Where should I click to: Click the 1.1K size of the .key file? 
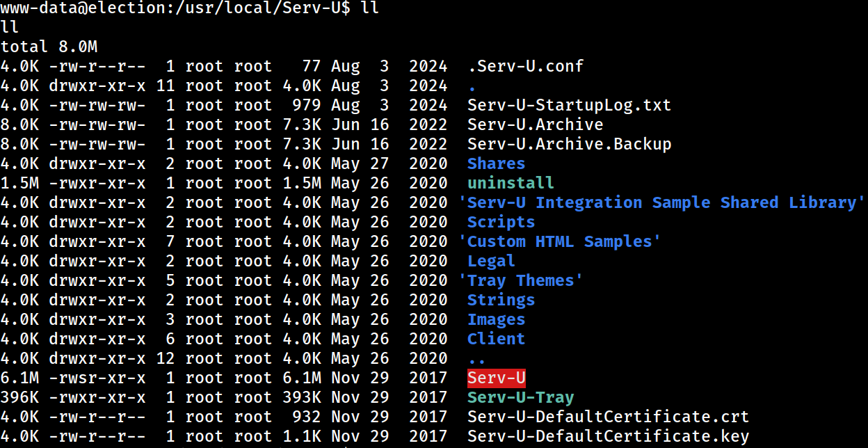[x=301, y=436]
